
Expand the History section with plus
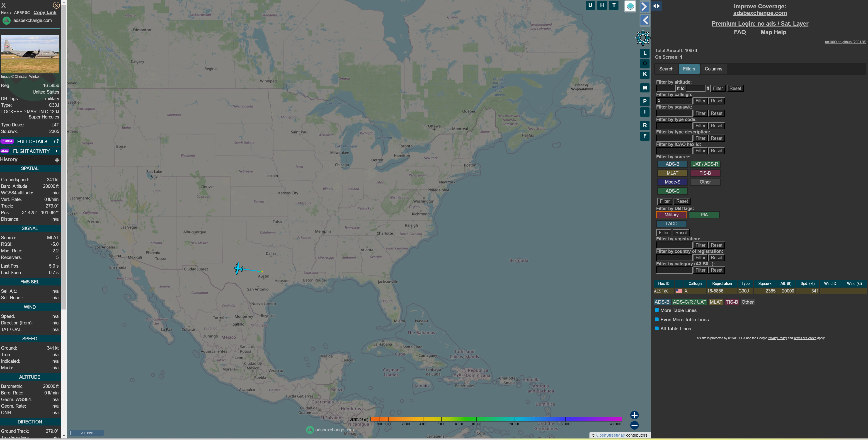coord(57,160)
